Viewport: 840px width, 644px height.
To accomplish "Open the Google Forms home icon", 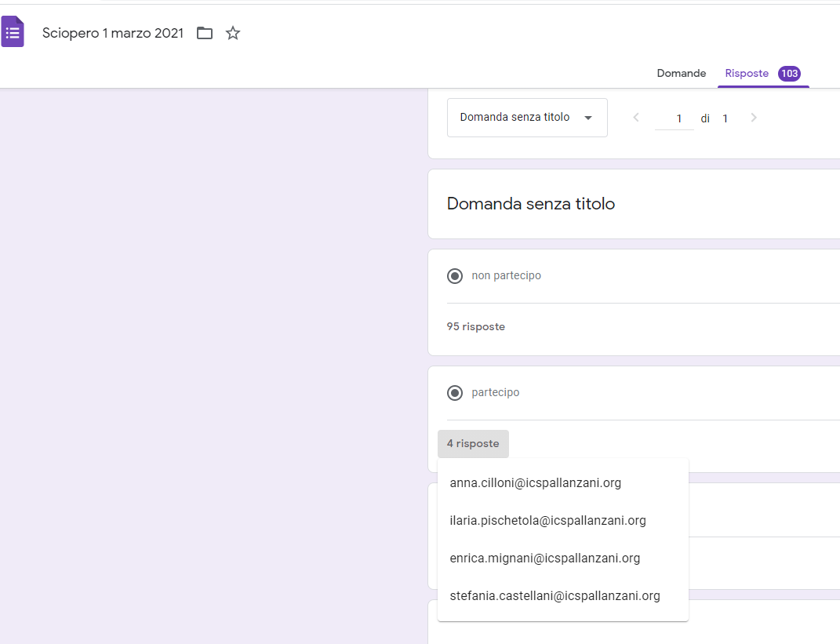I will tap(13, 33).
